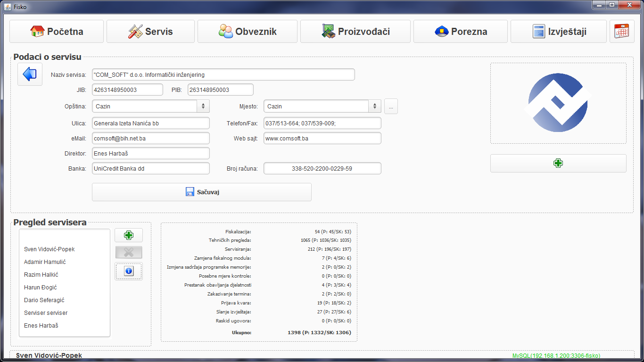Switch to the Porezna section
Image resolution: width=644 pixels, height=362 pixels.
(461, 32)
